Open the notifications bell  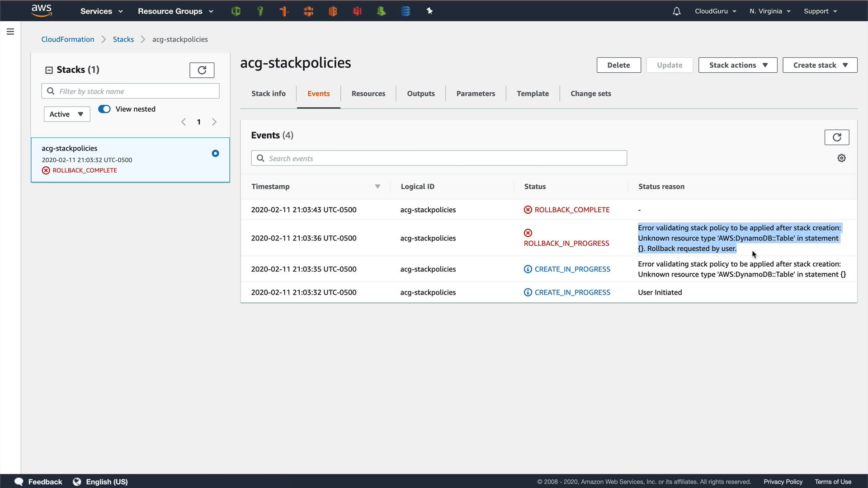tap(676, 11)
